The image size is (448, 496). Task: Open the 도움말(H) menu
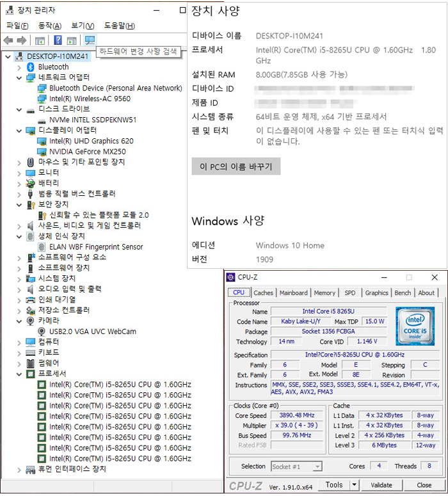[x=119, y=26]
